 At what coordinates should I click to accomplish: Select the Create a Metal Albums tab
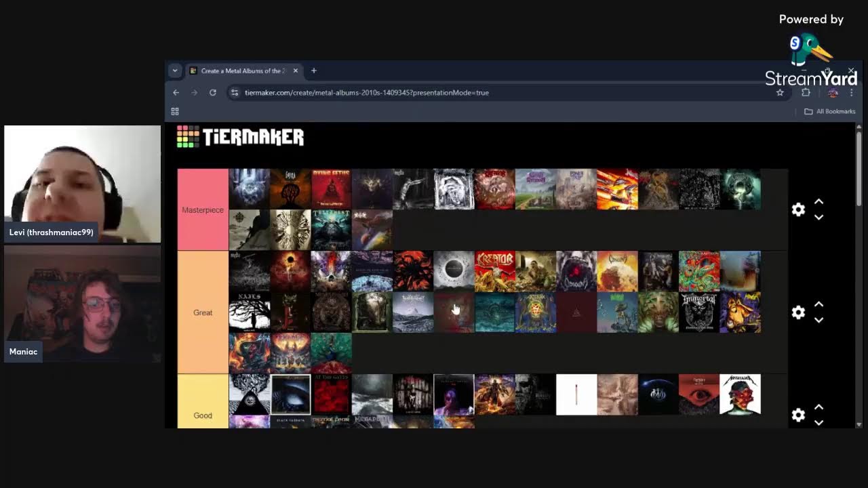click(243, 70)
